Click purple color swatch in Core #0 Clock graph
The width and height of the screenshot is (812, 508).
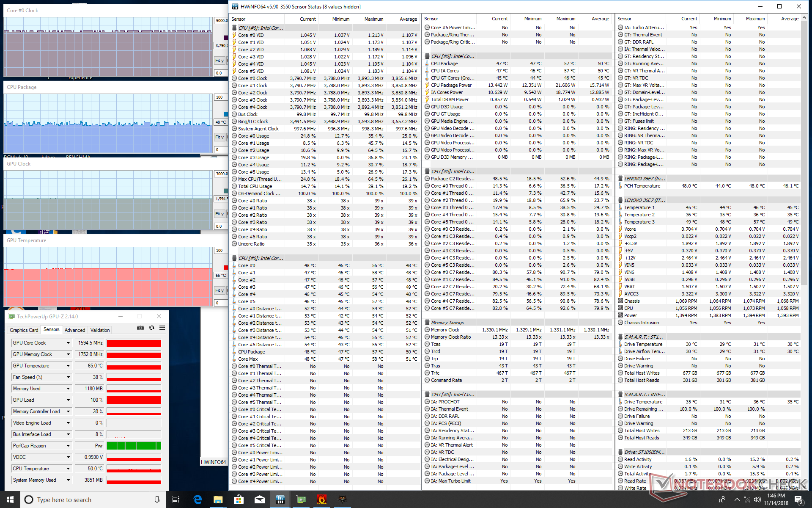226,37
